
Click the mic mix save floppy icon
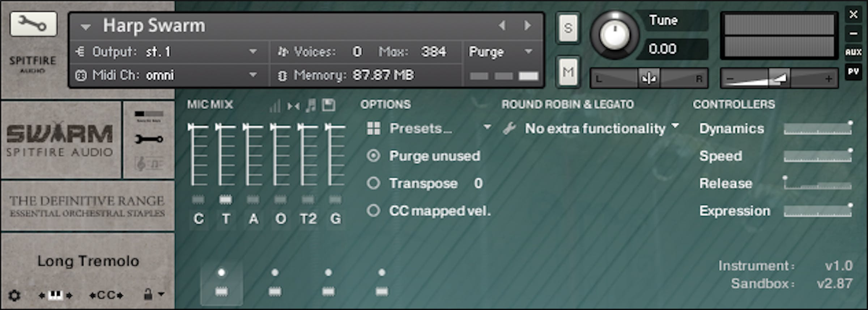pos(328,106)
